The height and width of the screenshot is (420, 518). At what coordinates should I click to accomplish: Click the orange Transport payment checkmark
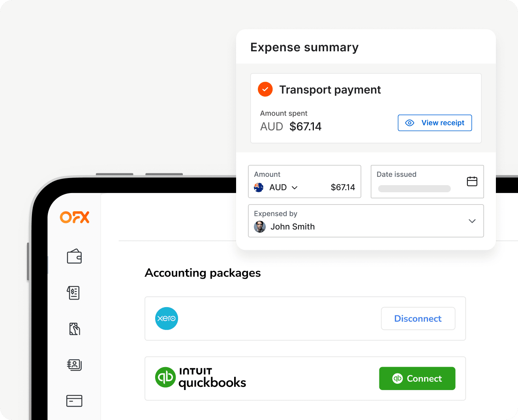click(265, 89)
